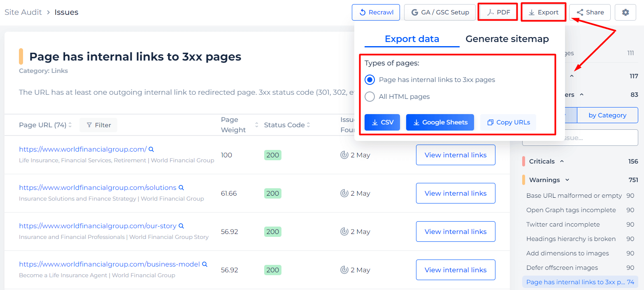Click radar icon in /our-story row date

344,232
